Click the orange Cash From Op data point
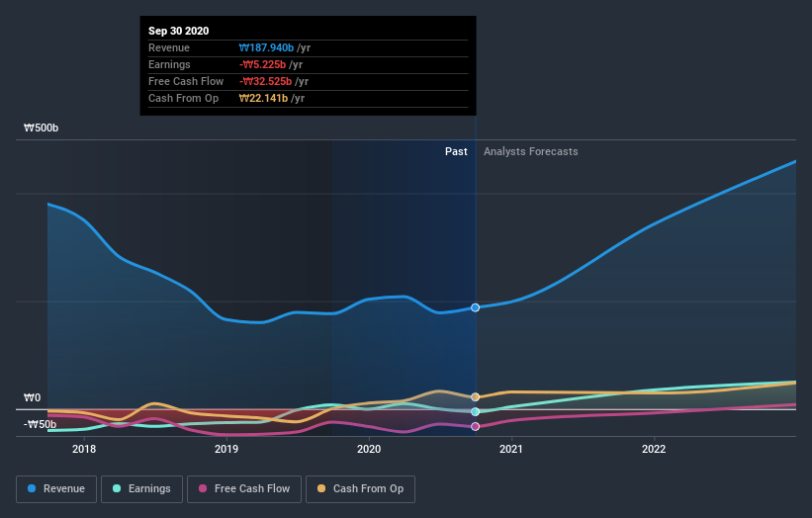 [476, 397]
